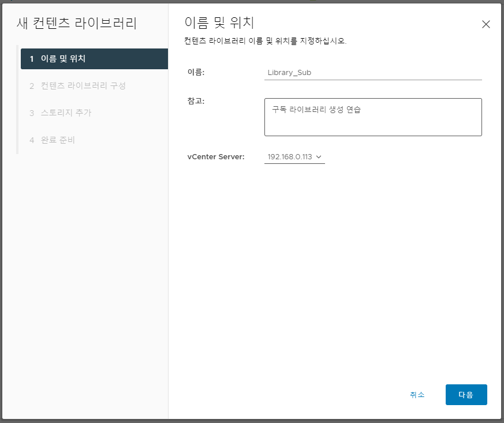Click the 이름 및 위치 page heading
The height and width of the screenshot is (423, 504).
219,23
